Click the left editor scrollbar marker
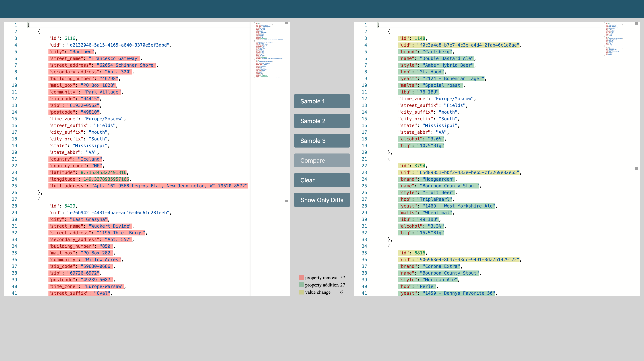Screen dimensions: 644x361 [x=286, y=201]
